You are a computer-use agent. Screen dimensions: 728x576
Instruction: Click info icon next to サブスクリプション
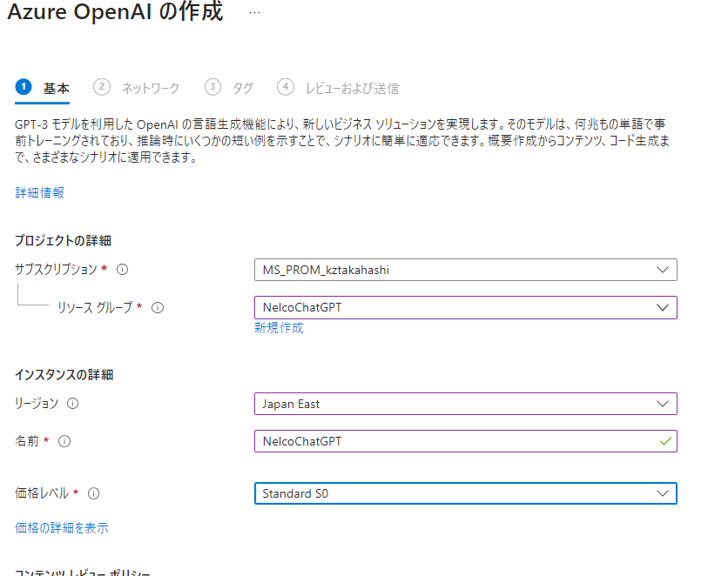click(x=123, y=270)
